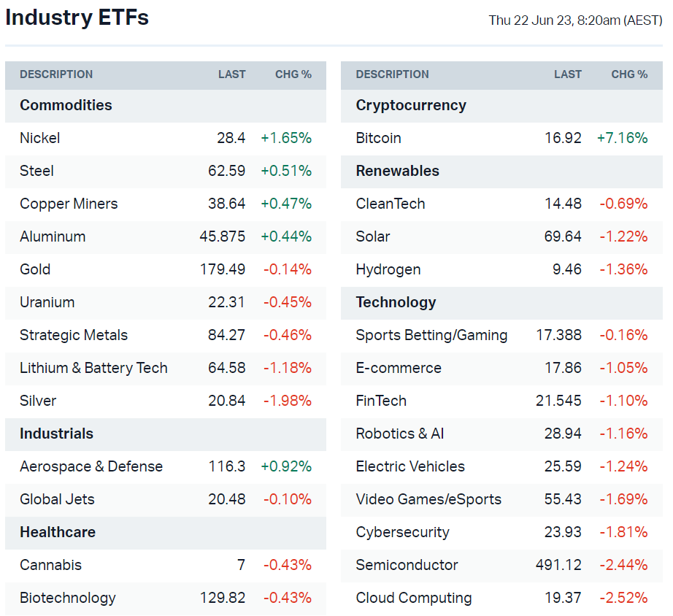
Task: Open the Biotechnology ETF entry
Action: pyautogui.click(x=67, y=598)
